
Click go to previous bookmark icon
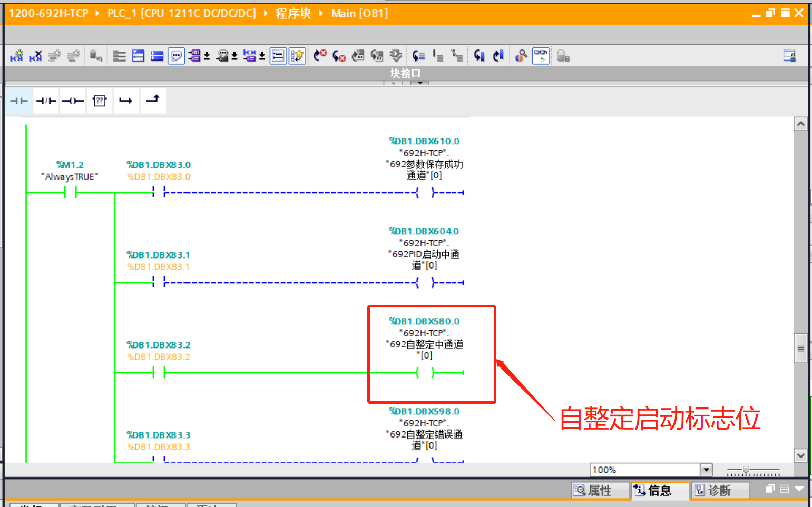419,56
